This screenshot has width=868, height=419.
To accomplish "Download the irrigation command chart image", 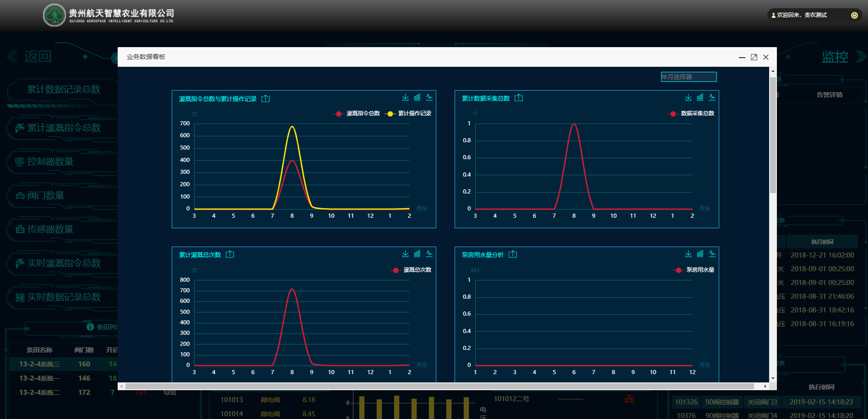I will 405,97.
